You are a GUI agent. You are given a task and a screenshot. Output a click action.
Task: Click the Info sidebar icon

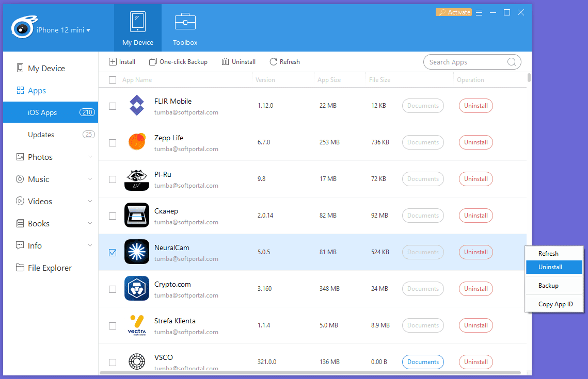click(20, 245)
